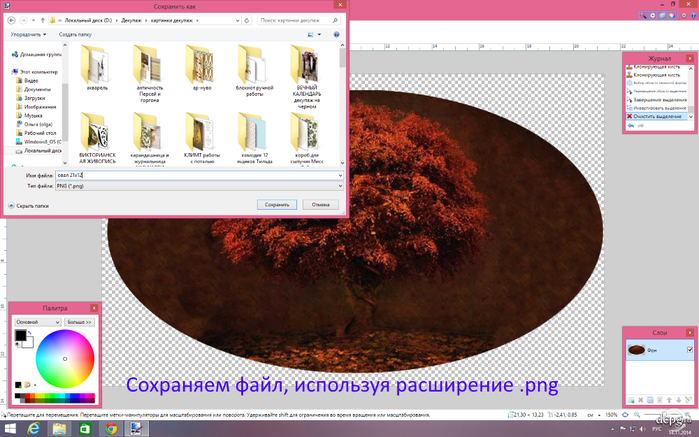Expand the address path history dropdown
This screenshot has height=437, width=699.
coord(238,20)
